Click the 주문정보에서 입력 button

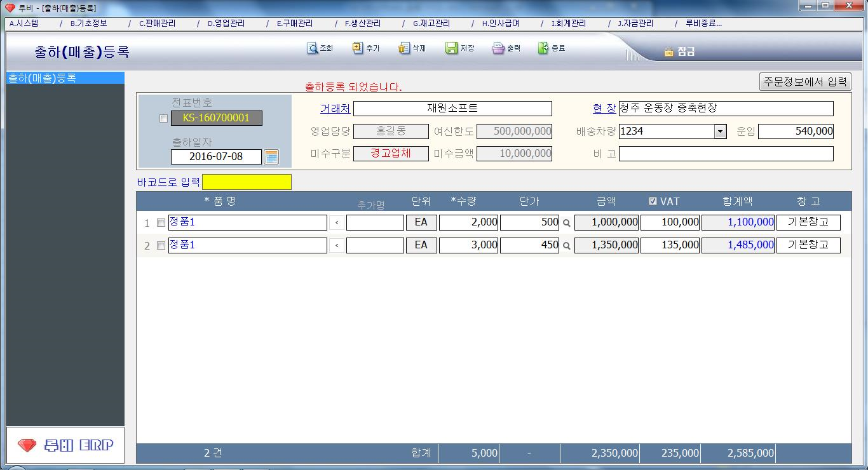805,81
